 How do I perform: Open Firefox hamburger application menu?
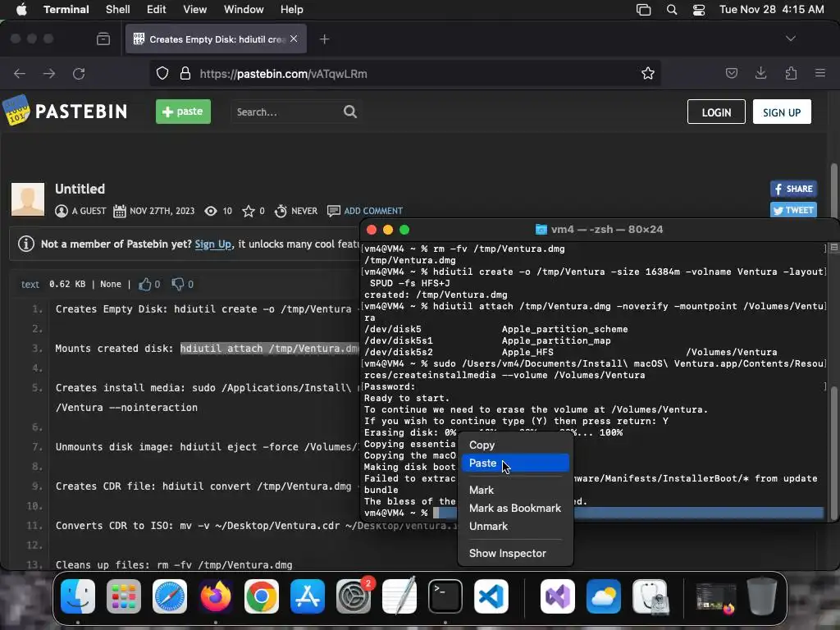point(820,73)
